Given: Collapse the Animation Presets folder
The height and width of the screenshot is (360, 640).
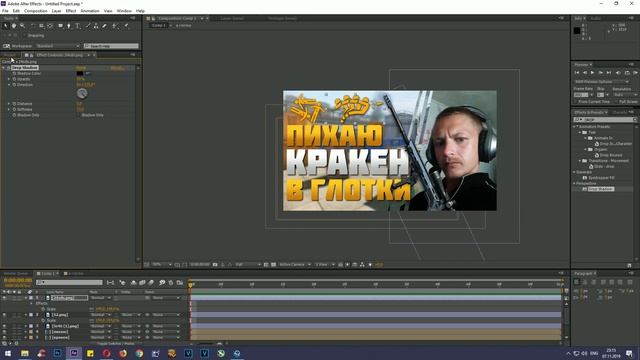Looking at the screenshot, I should tap(575, 127).
